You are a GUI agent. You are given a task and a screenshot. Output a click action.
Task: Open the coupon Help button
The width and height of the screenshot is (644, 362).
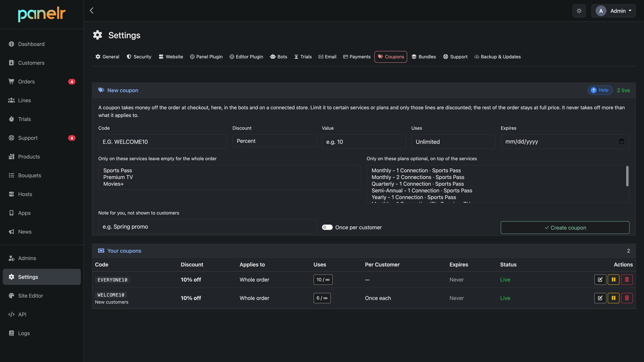(600, 90)
